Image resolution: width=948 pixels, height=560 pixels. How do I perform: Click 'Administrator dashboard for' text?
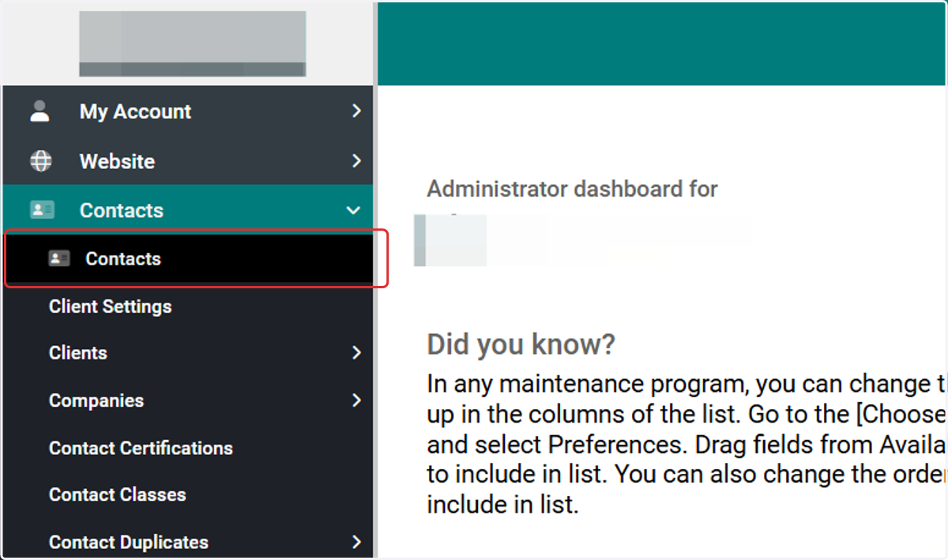click(x=572, y=190)
